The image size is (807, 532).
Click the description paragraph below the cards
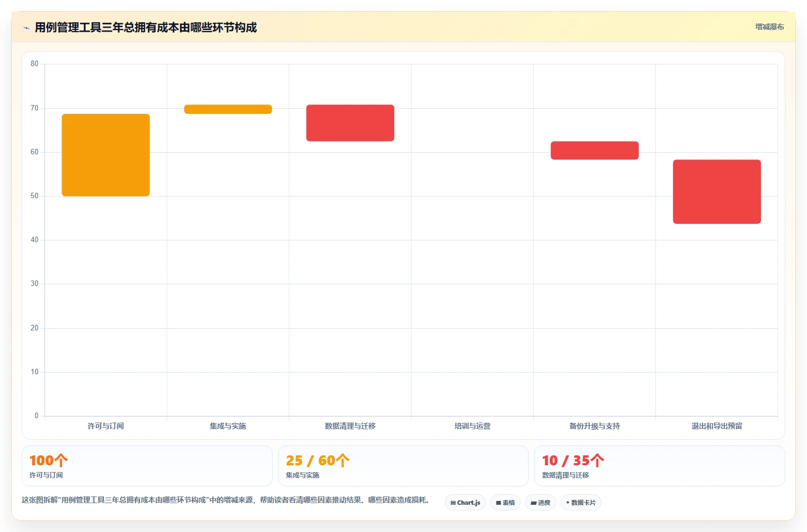[226, 500]
